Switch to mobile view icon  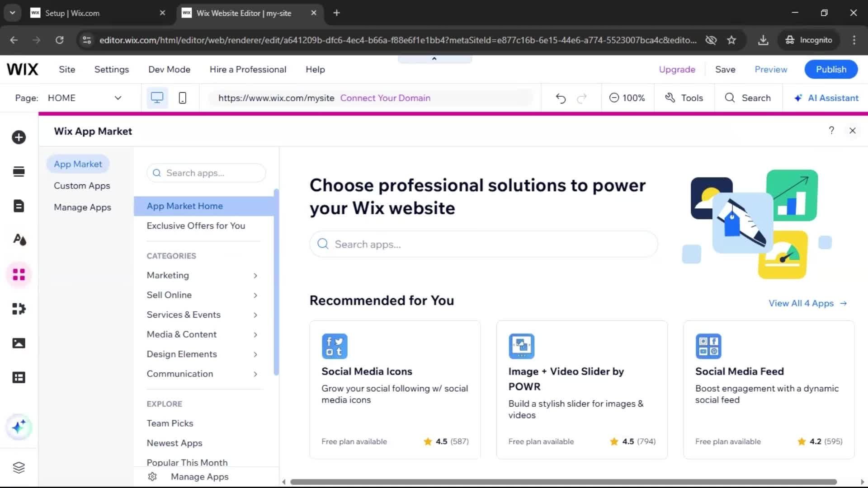coord(182,98)
